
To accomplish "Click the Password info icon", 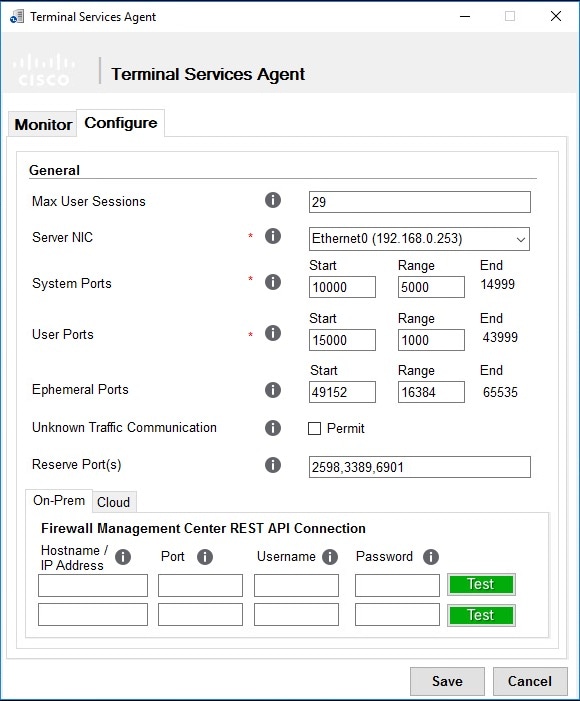I will click(431, 557).
